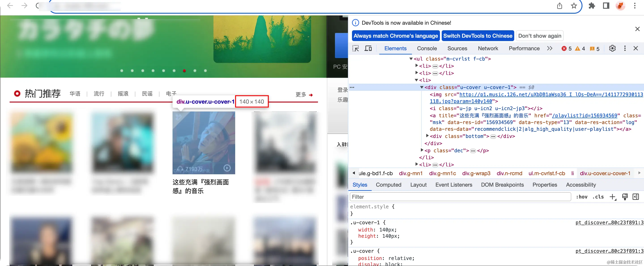Collapse the ul m-cvrlst f-cb node
644x266 pixels.
(x=411, y=59)
